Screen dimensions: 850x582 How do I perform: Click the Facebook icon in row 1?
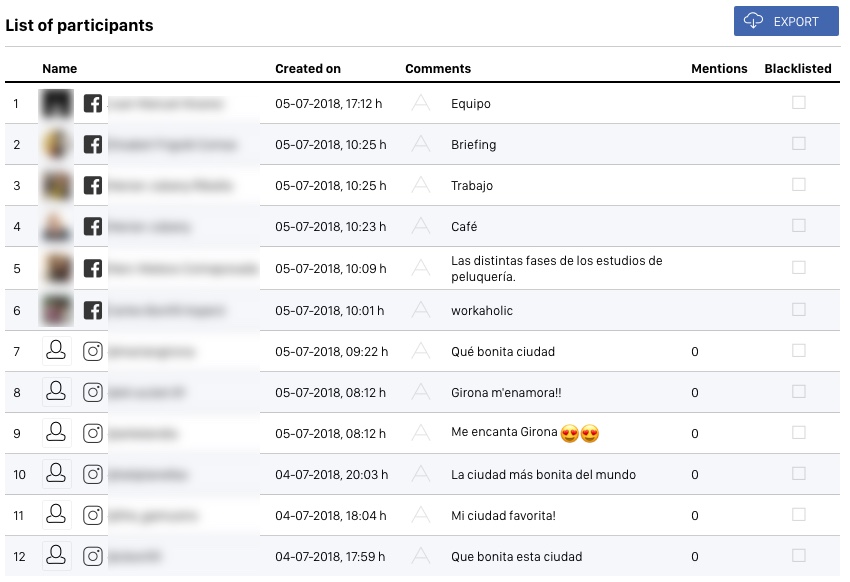point(93,103)
